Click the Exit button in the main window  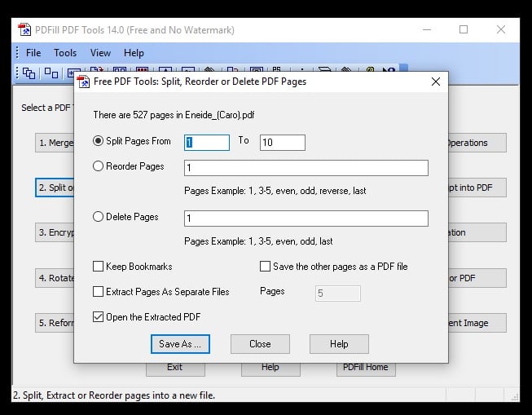click(x=175, y=369)
